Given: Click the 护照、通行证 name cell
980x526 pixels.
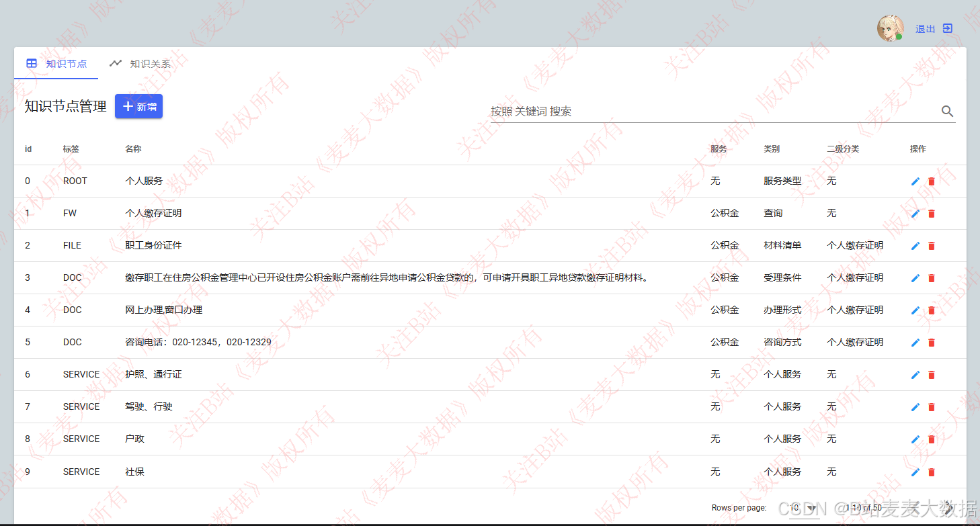Looking at the screenshot, I should click(153, 375).
